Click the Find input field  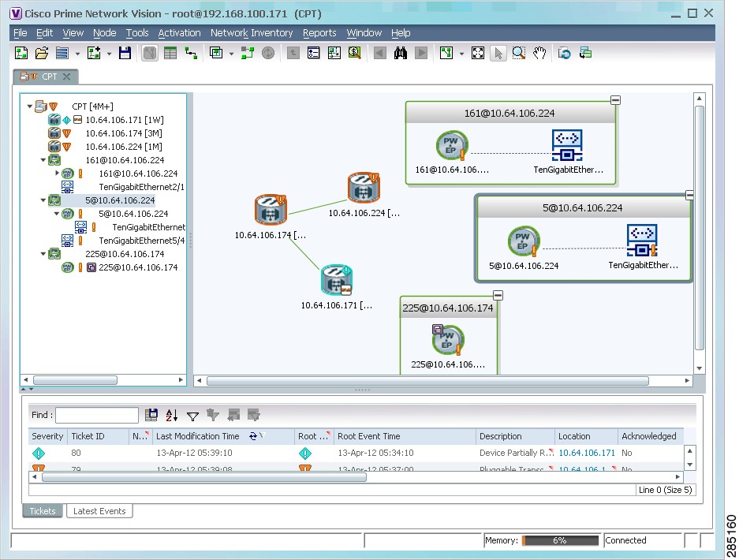pyautogui.click(x=97, y=416)
